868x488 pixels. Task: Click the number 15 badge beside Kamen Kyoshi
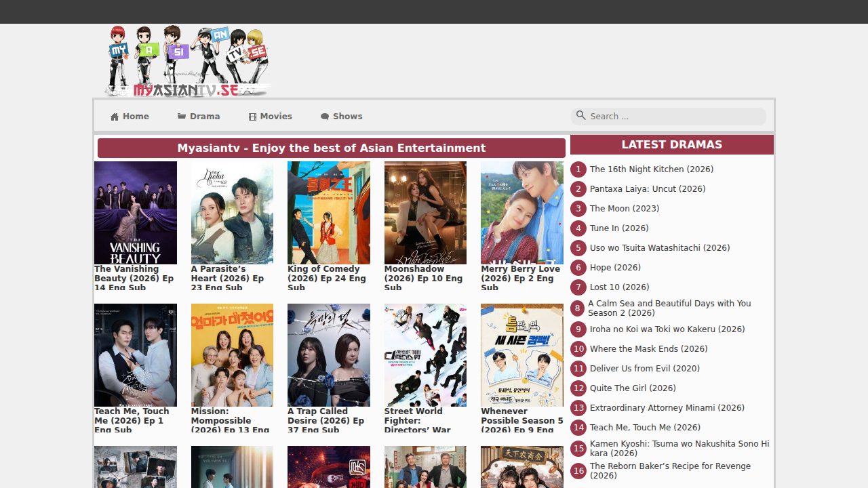click(578, 449)
